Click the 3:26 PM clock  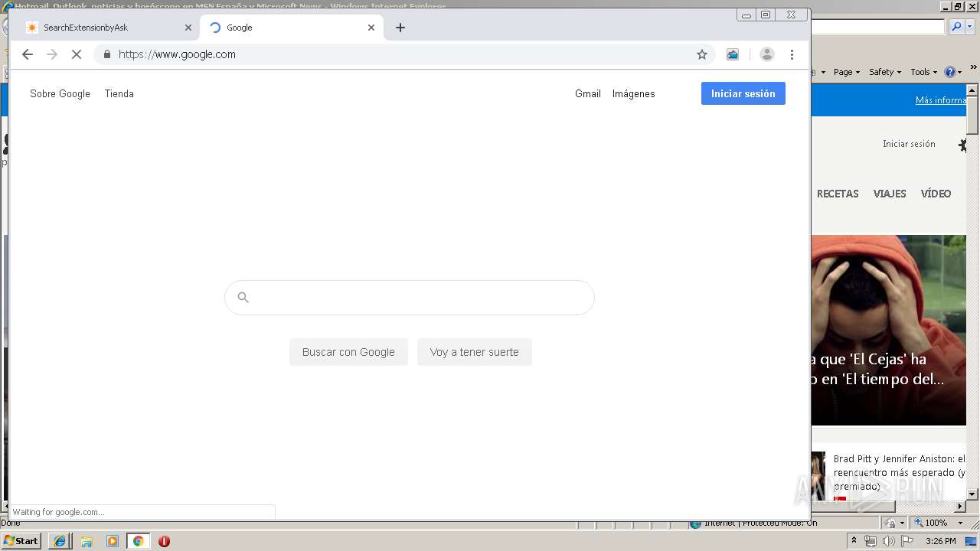tap(940, 541)
